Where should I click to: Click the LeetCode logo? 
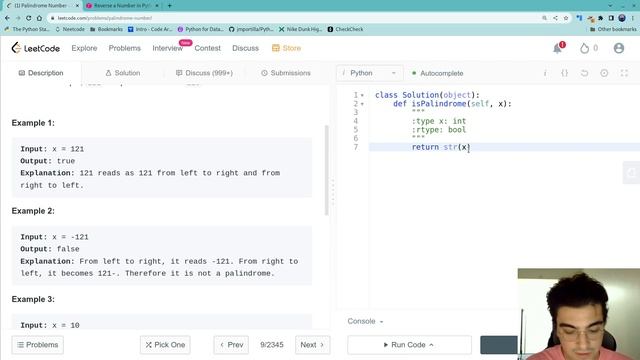36,48
